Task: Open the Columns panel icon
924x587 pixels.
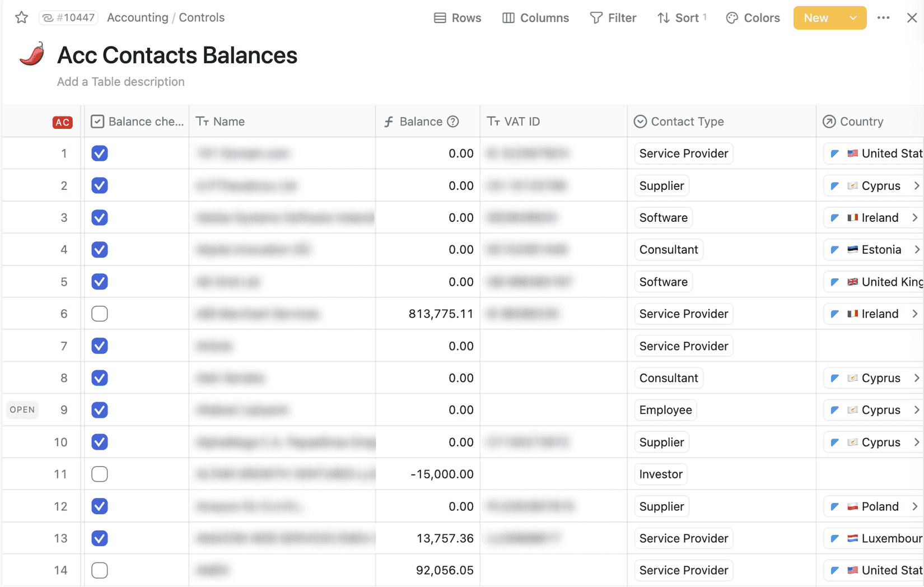Action: click(x=508, y=17)
